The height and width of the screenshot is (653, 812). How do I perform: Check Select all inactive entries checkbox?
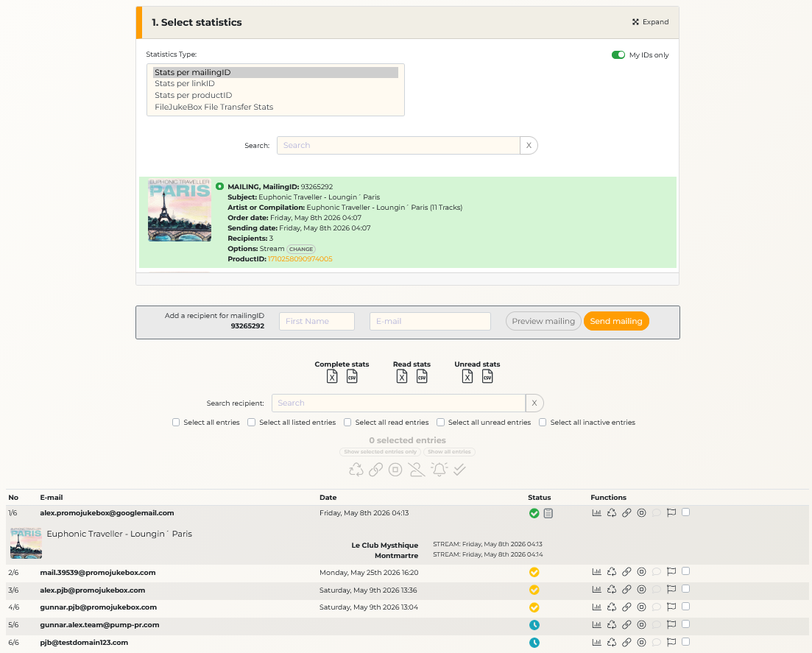pos(543,423)
